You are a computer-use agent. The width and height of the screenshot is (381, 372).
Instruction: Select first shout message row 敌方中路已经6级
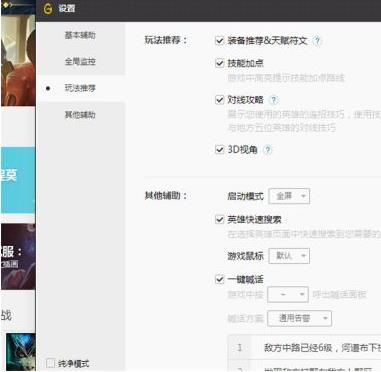point(304,348)
